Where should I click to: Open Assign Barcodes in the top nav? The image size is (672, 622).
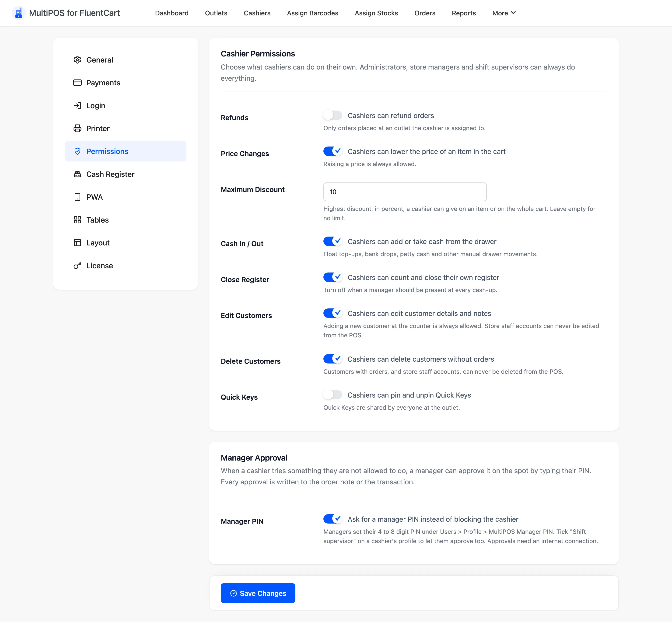tap(312, 13)
